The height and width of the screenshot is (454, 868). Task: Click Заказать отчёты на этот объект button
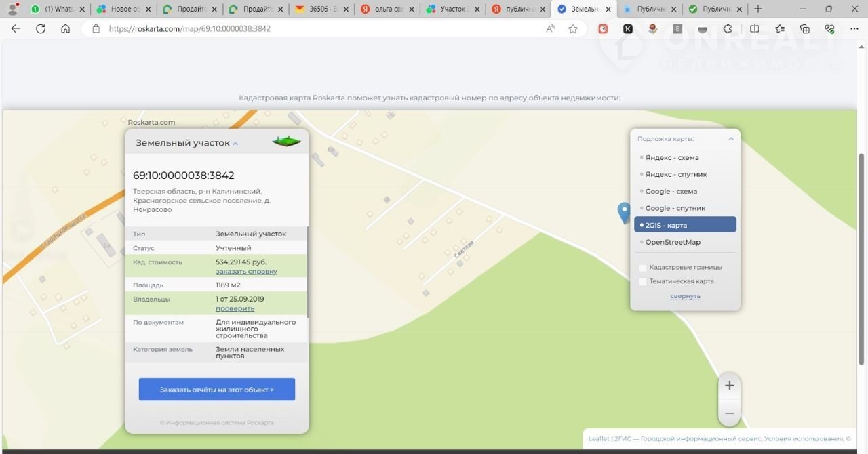tap(217, 390)
